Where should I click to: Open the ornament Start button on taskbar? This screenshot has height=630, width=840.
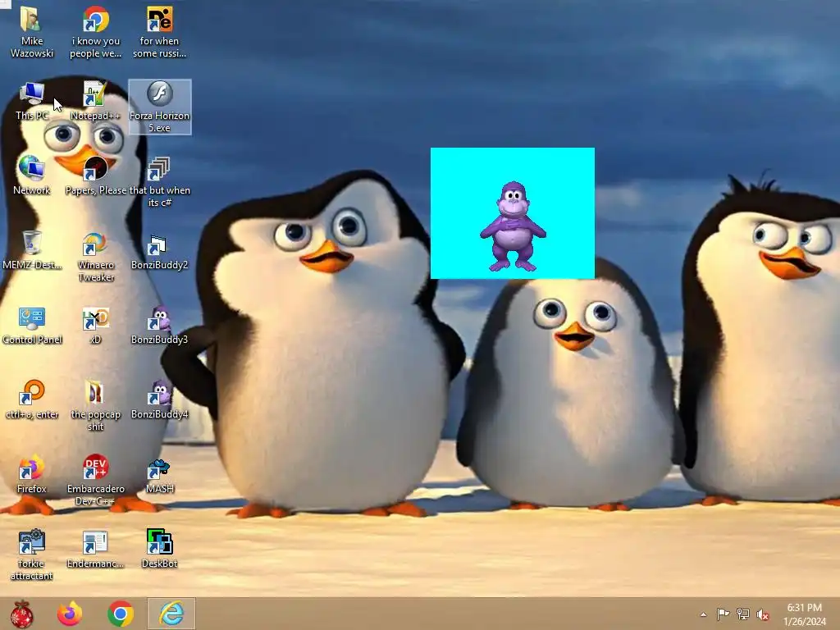coord(21,614)
